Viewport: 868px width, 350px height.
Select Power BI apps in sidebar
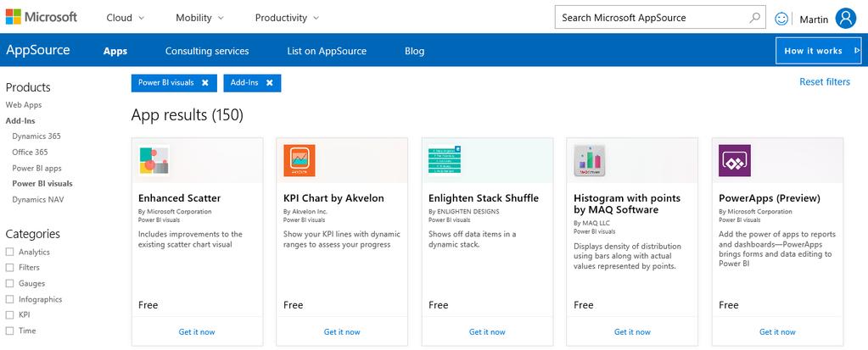pyautogui.click(x=37, y=168)
